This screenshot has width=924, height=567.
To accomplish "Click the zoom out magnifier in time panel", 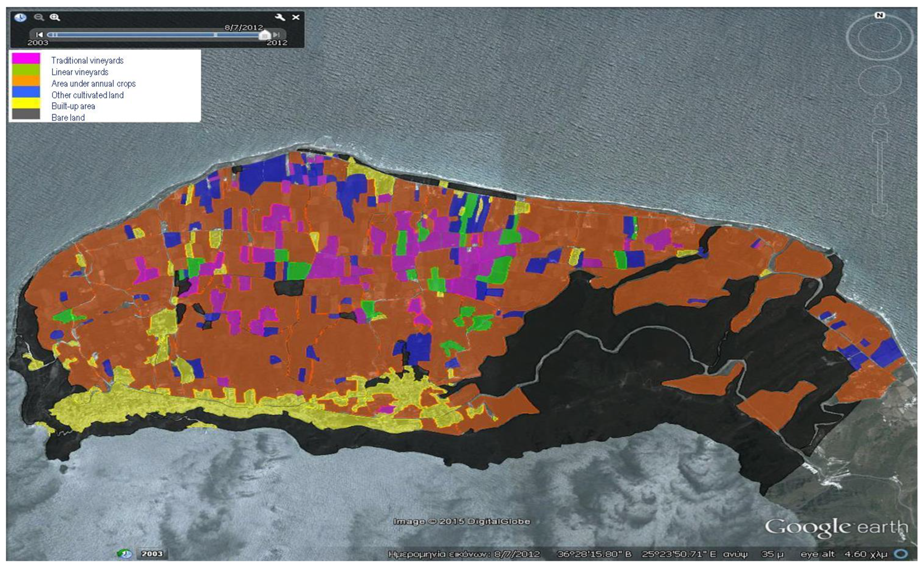I will (39, 17).
